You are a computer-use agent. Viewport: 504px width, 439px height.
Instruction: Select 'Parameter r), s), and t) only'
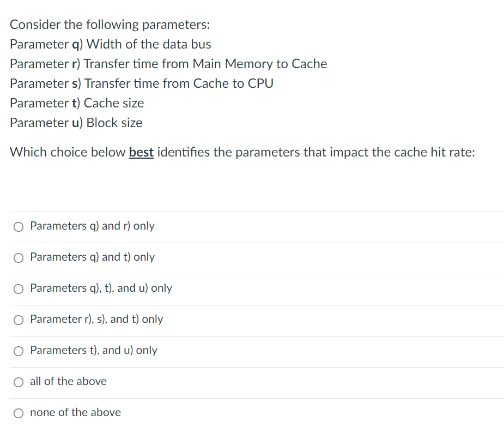click(x=18, y=320)
